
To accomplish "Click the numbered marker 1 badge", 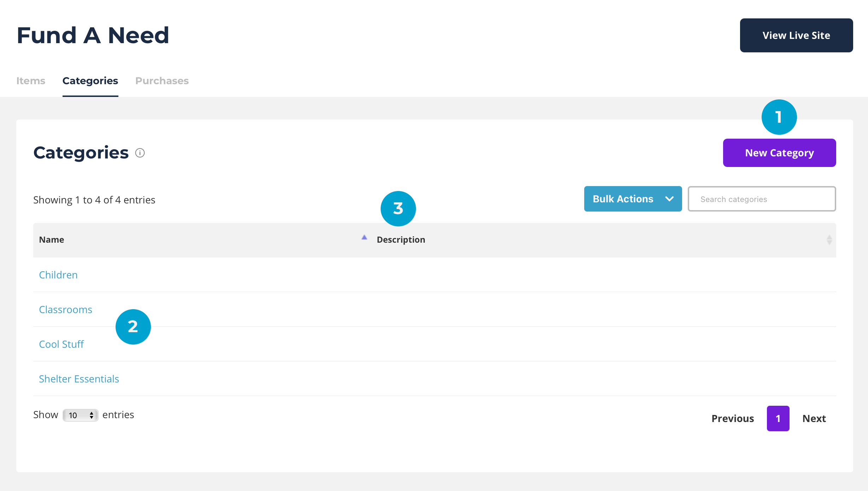I will (x=779, y=117).
